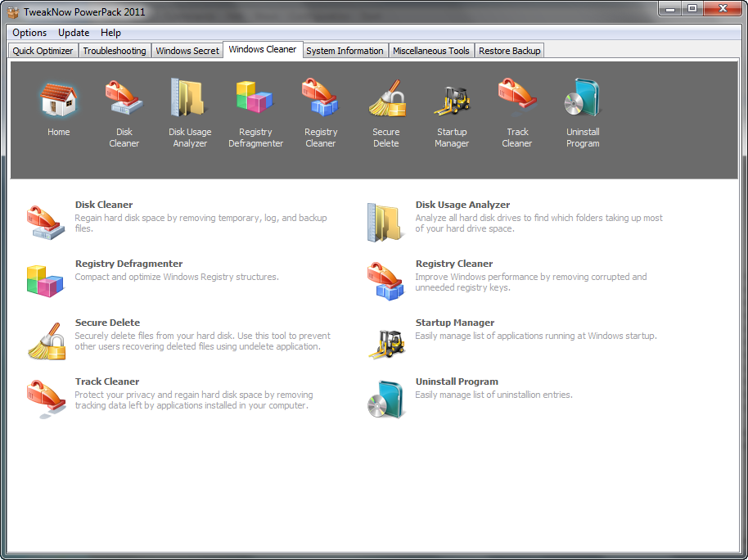The image size is (748, 560).
Task: Click the TweakNow app icon in title bar
Action: (x=13, y=12)
